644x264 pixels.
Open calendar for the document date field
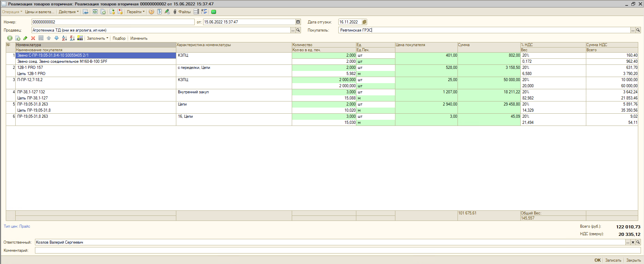pyautogui.click(x=298, y=22)
